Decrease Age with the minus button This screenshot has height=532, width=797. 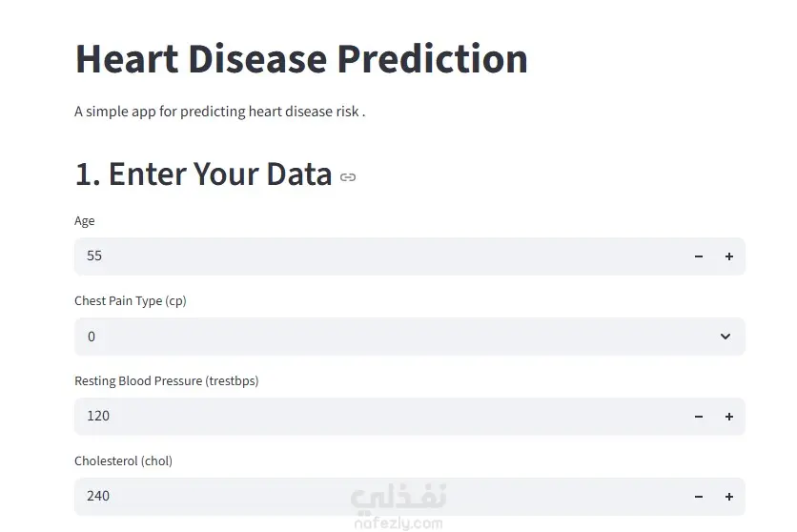699,256
